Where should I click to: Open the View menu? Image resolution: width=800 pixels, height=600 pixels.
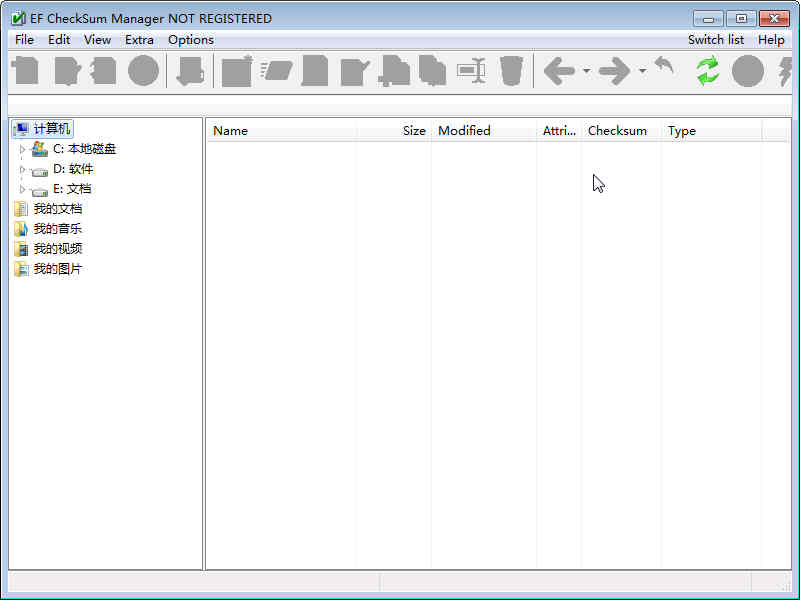pos(97,40)
